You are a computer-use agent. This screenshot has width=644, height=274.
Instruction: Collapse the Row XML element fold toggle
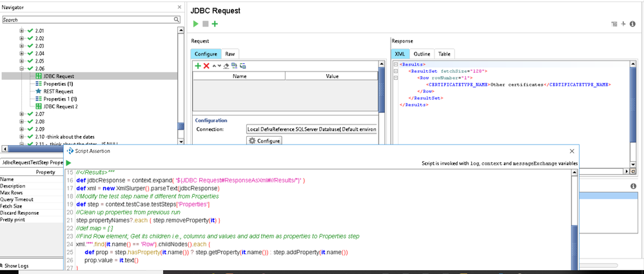coord(396,77)
